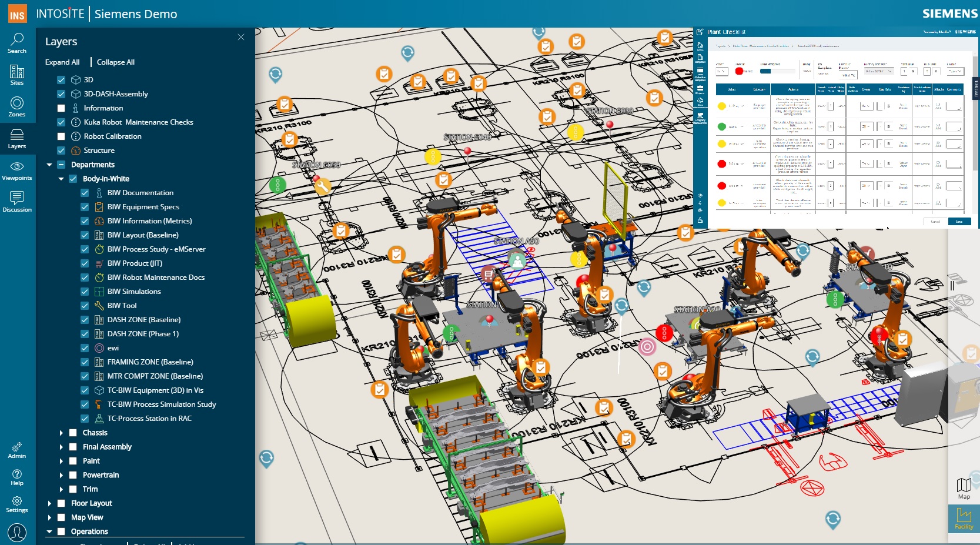
Task: Switch to Map view button
Action: click(x=964, y=489)
